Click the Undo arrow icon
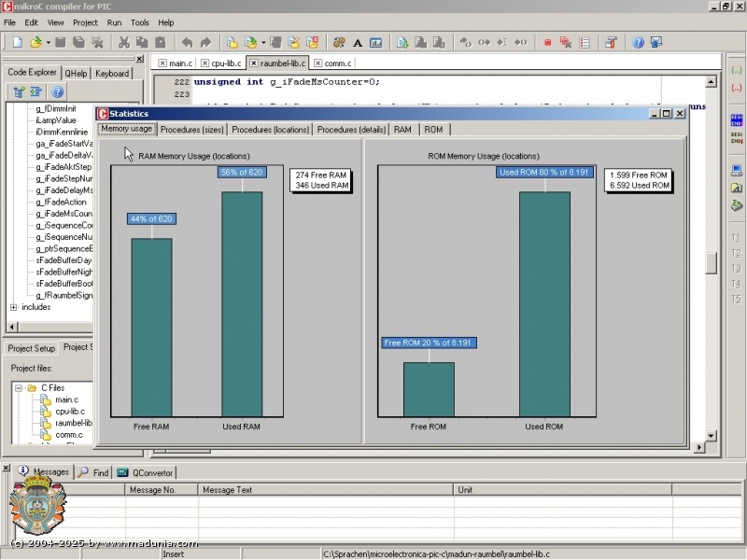Image resolution: width=747 pixels, height=560 pixels. click(188, 42)
